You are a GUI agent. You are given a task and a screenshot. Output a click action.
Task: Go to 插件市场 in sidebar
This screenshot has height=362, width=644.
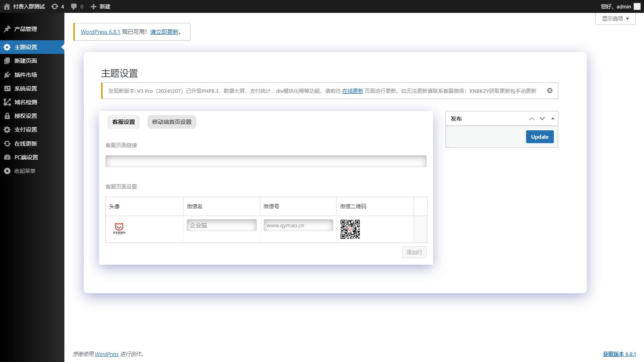click(x=26, y=75)
